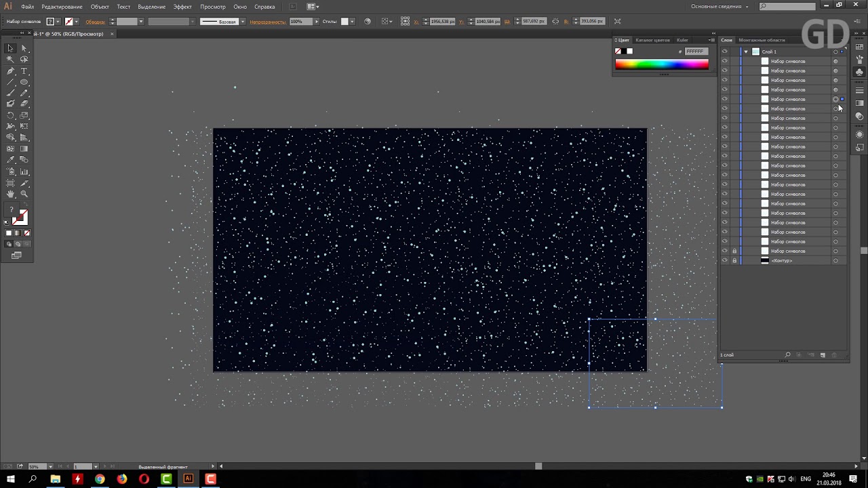Open the Arrange Documents dropdown
Viewport: 868px width, 488px height.
point(313,6)
